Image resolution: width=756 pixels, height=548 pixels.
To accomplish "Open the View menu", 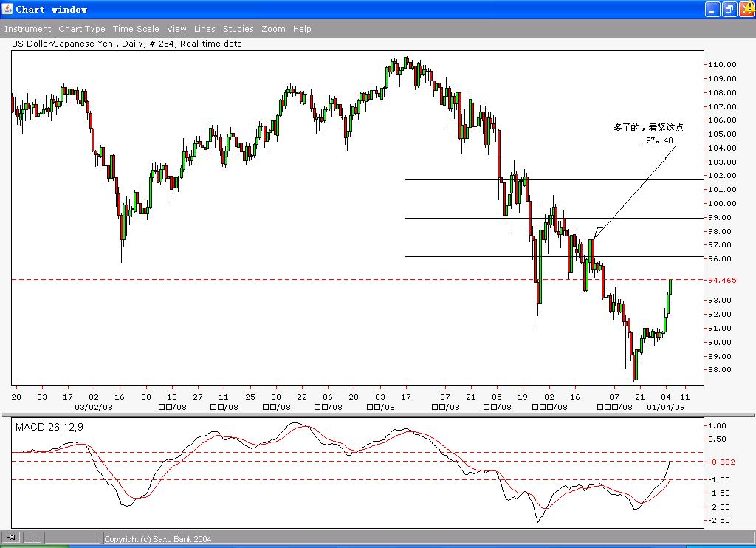I will [176, 29].
